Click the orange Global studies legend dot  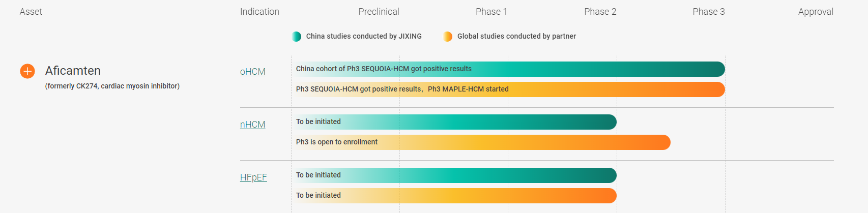pos(448,37)
